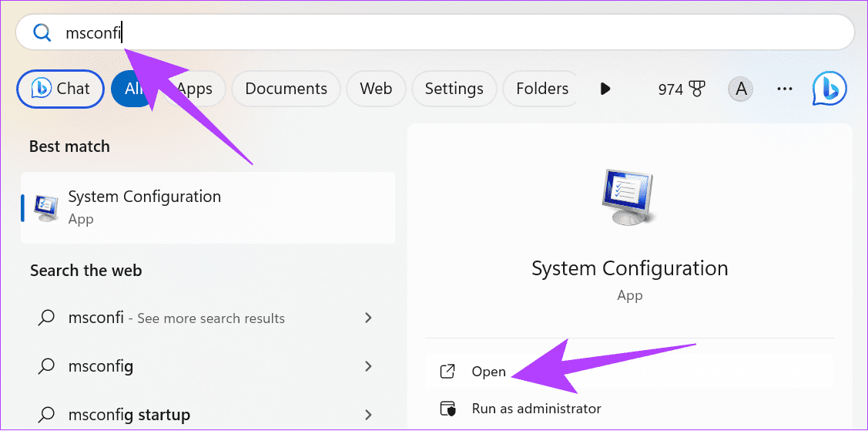Click the System Configuration title in the details pane

[630, 268]
